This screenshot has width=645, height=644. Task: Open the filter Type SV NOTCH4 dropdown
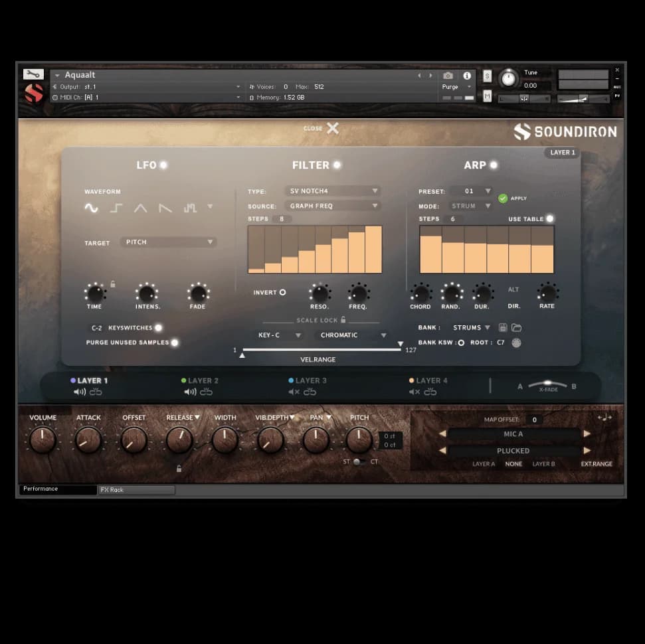pyautogui.click(x=333, y=191)
